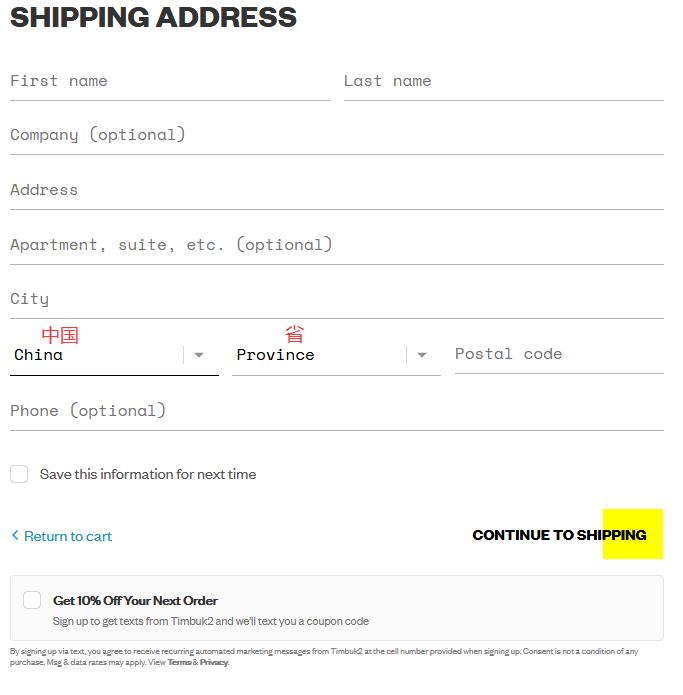The width and height of the screenshot is (683, 695).
Task: Go back via Return to cart link
Action: (x=68, y=537)
